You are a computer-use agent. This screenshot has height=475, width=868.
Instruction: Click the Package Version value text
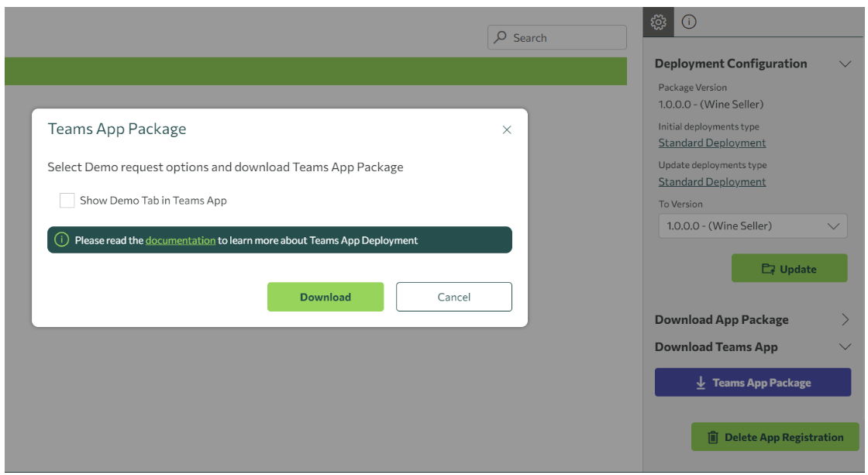point(711,104)
